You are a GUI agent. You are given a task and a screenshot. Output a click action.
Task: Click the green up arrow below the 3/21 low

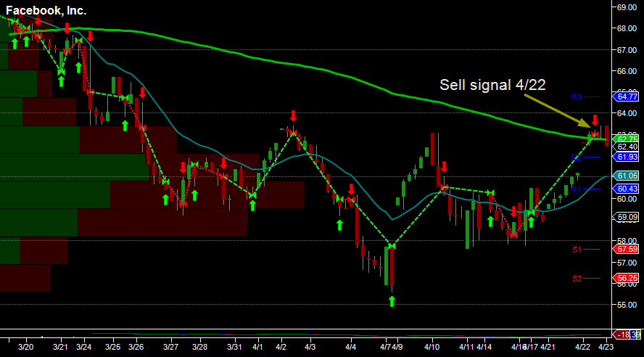point(61,81)
